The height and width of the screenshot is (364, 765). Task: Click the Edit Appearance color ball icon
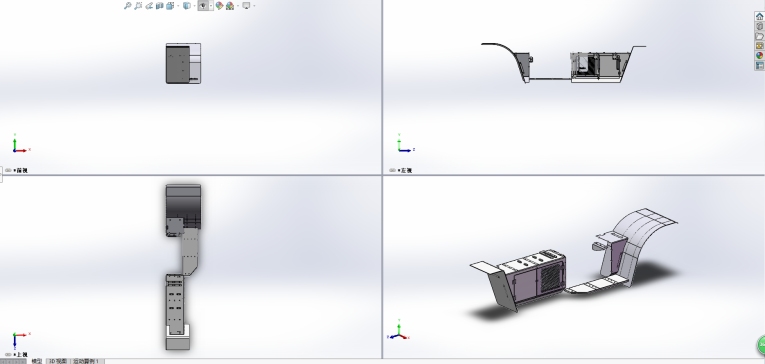pyautogui.click(x=219, y=6)
